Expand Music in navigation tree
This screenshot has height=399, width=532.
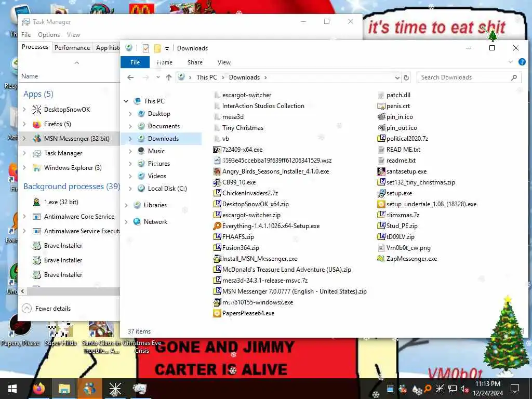tap(130, 151)
